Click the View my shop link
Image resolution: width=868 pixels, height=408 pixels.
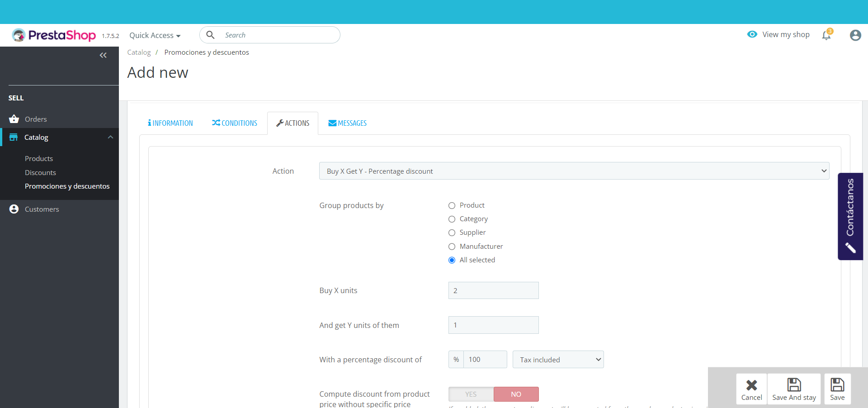coord(786,34)
